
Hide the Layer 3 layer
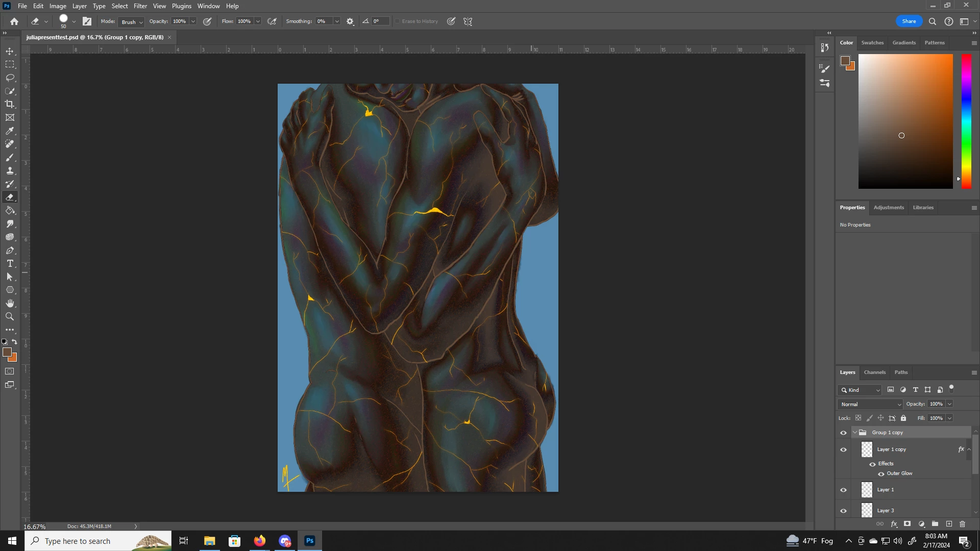tap(843, 511)
